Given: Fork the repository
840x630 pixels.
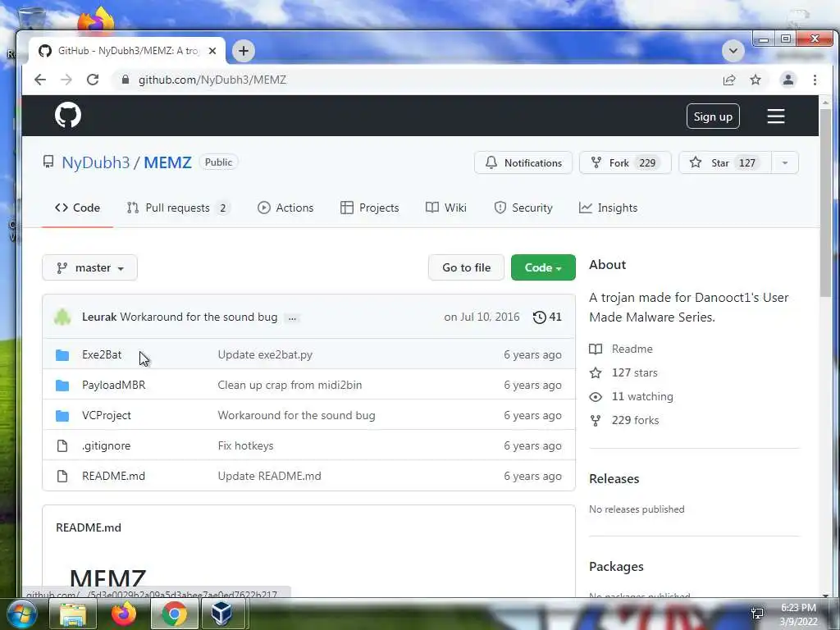Looking at the screenshot, I should click(625, 163).
